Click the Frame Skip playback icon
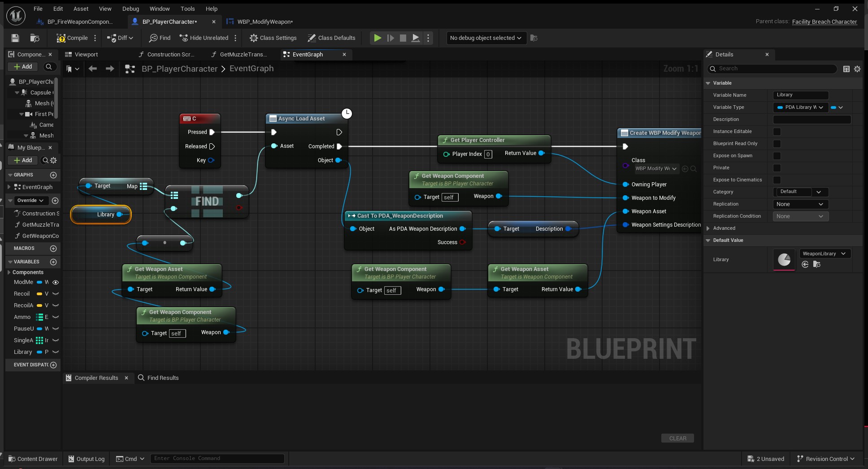The width and height of the screenshot is (868, 469). click(391, 38)
